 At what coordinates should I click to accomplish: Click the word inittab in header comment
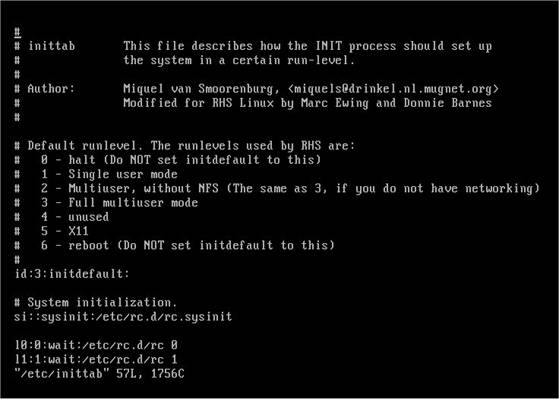(x=52, y=46)
